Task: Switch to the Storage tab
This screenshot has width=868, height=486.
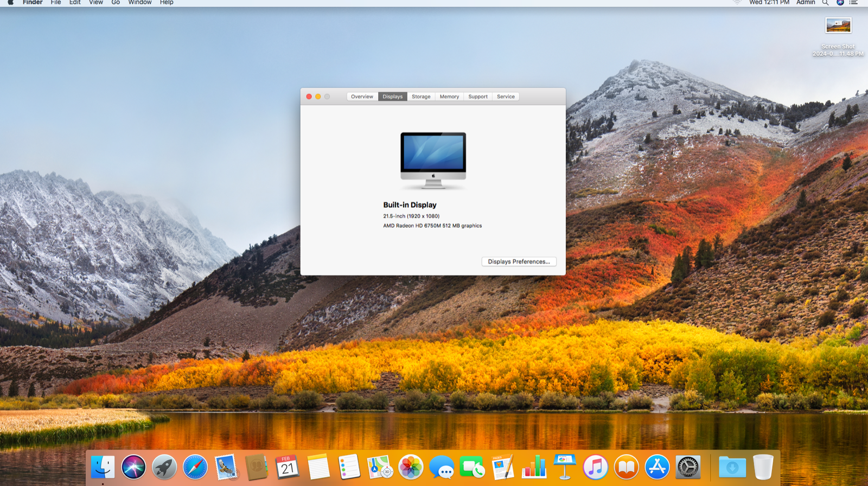Action: pos(421,97)
